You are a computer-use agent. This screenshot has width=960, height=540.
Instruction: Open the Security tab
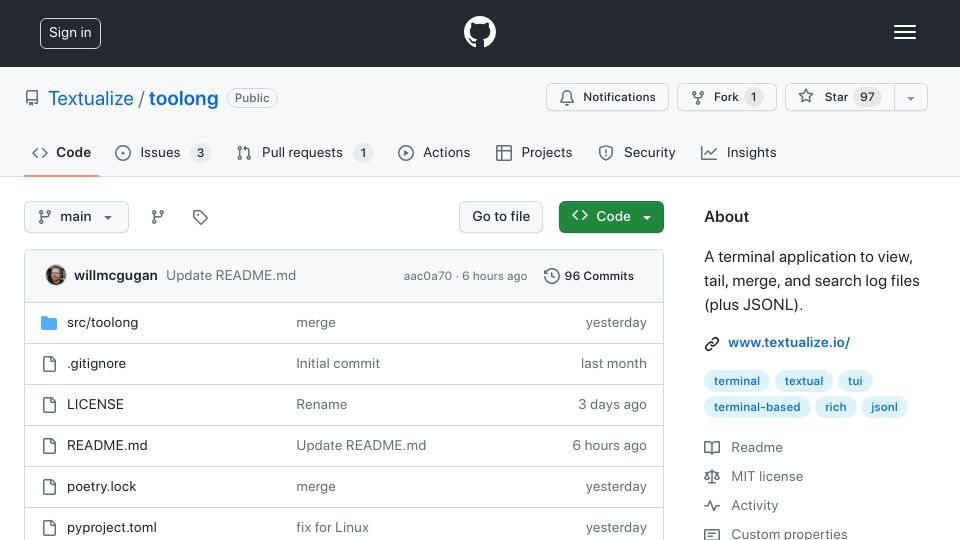pos(637,152)
